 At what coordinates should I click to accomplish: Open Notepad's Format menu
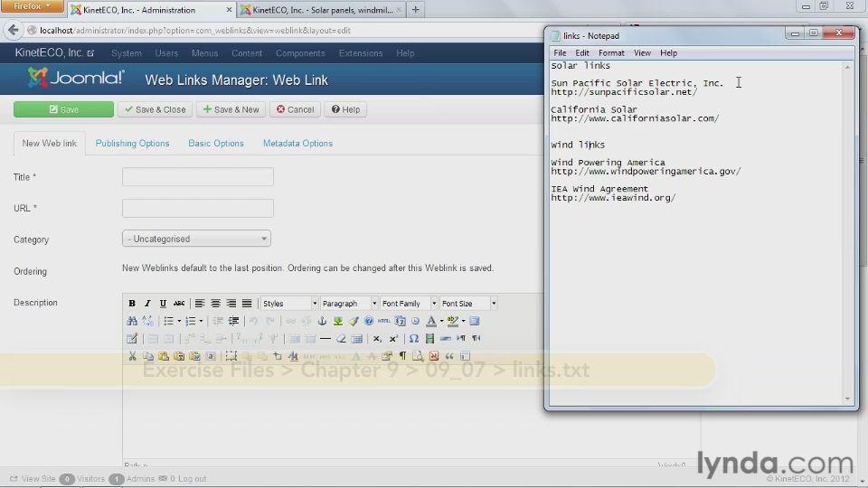pyautogui.click(x=611, y=53)
